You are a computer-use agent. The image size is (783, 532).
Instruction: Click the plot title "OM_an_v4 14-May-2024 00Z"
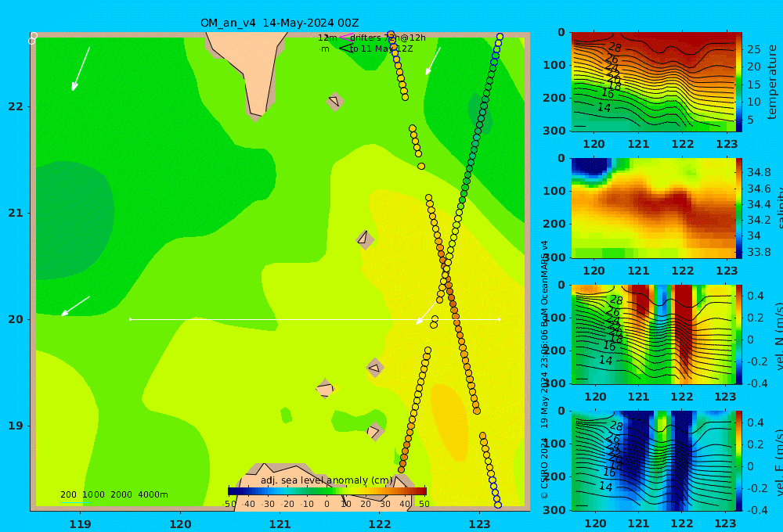280,23
